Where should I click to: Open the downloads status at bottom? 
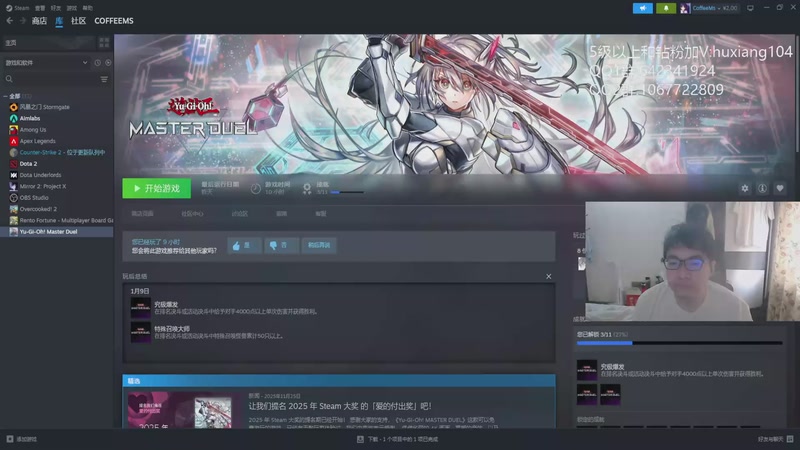click(x=397, y=439)
